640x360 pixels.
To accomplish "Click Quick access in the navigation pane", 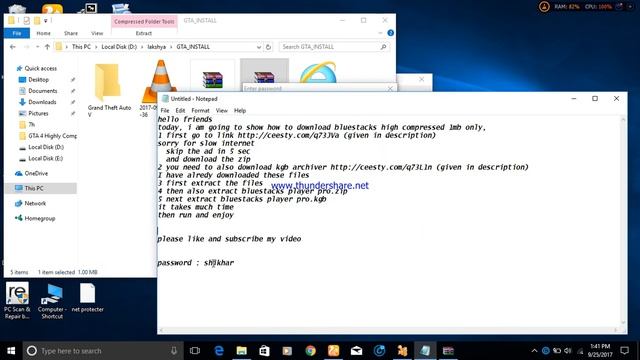I will [x=40, y=69].
